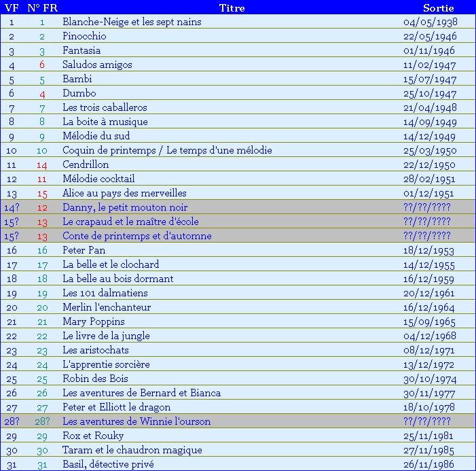
Task: Select 'Les aristochats' title
Action: pos(96,350)
